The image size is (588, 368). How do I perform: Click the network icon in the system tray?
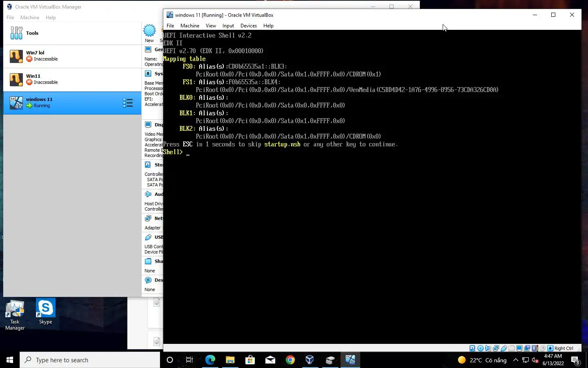526,360
